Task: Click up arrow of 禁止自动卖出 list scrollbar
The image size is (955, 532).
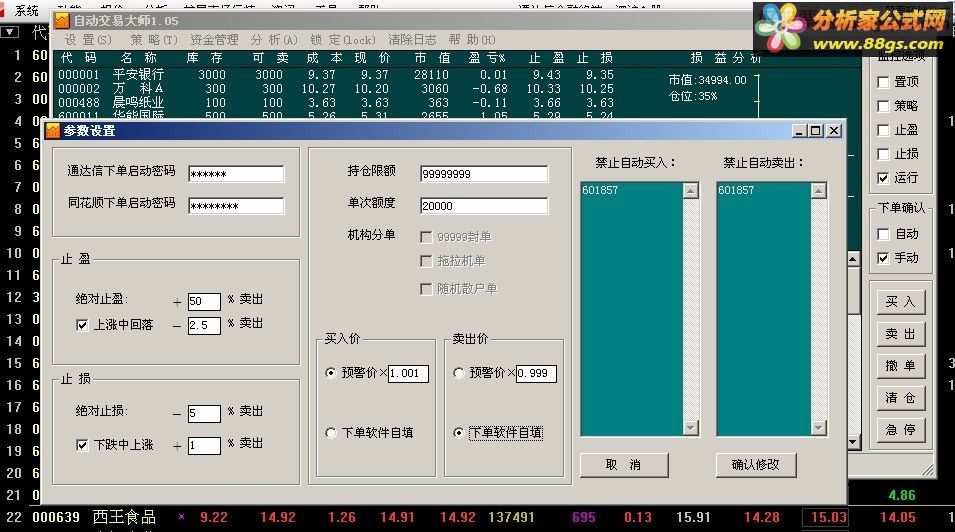Action: click(x=819, y=191)
